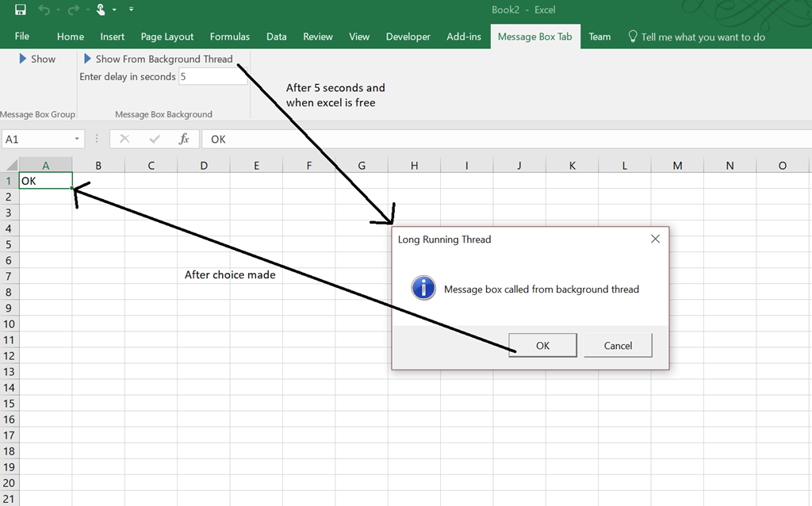Click the Touch/Mouse Mode icon

point(101,10)
